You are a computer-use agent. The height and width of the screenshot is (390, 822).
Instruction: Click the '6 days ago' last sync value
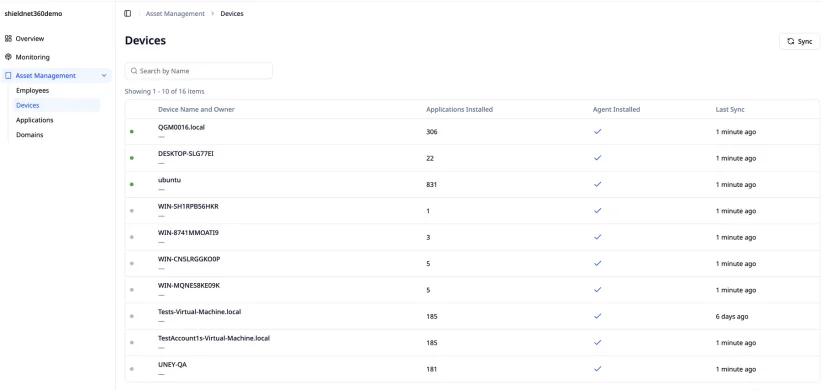pos(732,317)
